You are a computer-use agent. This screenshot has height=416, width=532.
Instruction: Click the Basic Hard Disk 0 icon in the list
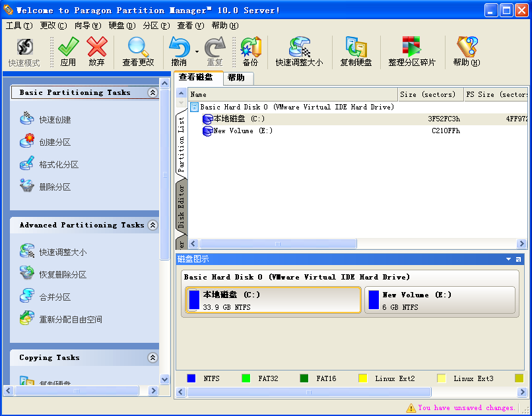(195, 107)
